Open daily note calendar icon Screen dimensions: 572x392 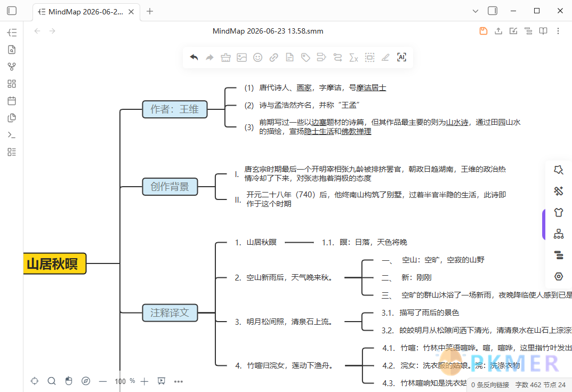[x=12, y=101]
